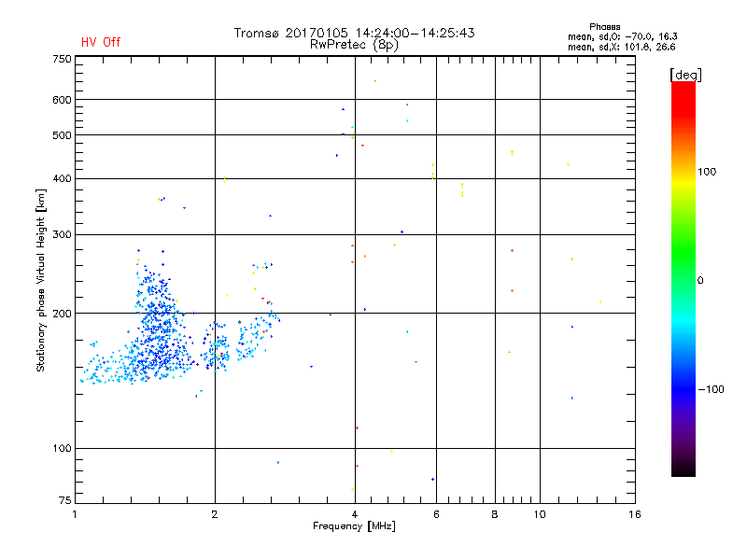
Task: Click the y-axis tick value '500'
Action: click(x=62, y=135)
